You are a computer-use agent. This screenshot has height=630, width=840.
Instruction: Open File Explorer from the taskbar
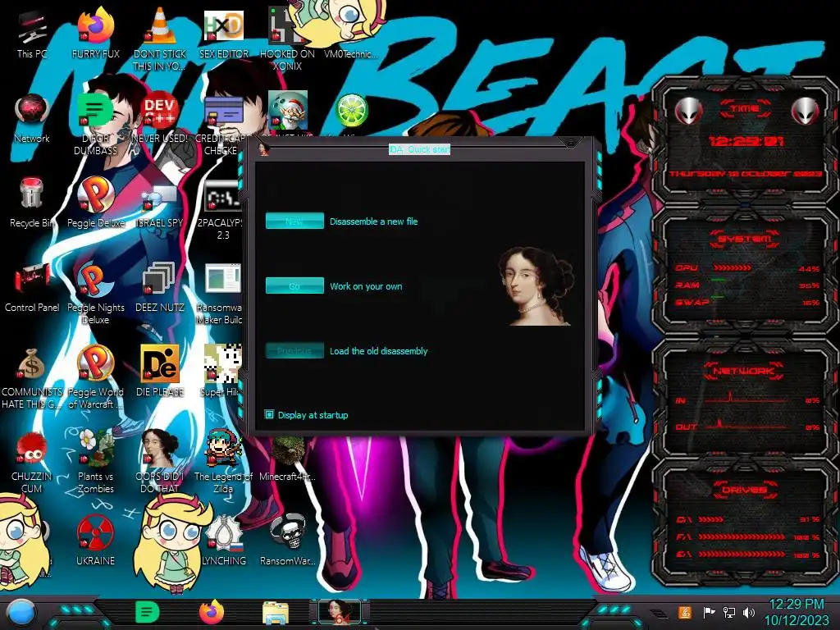[x=276, y=613]
